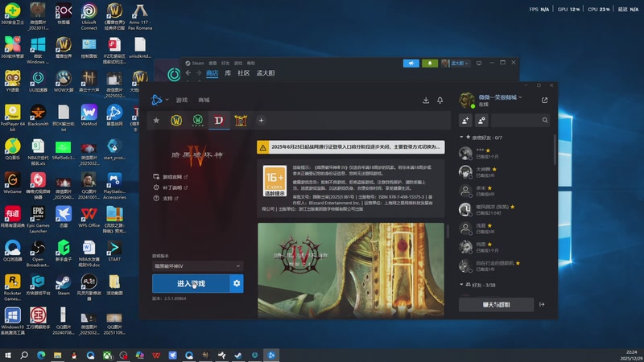Open the yellow warning announcement banner
Viewport: 644px width, 362px height.
[351, 147]
